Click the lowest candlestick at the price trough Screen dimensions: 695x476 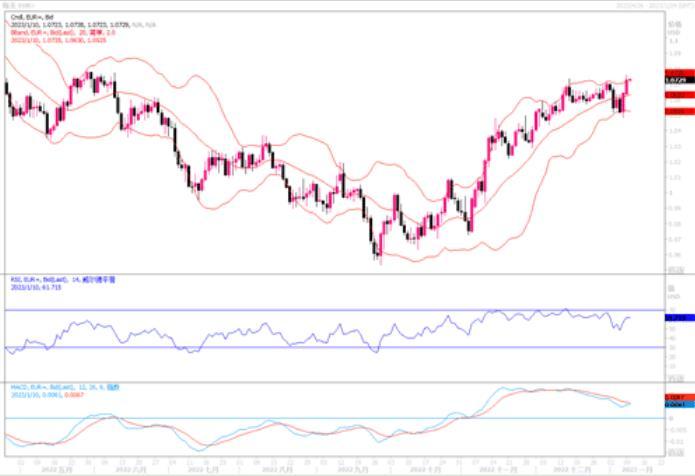point(379,248)
